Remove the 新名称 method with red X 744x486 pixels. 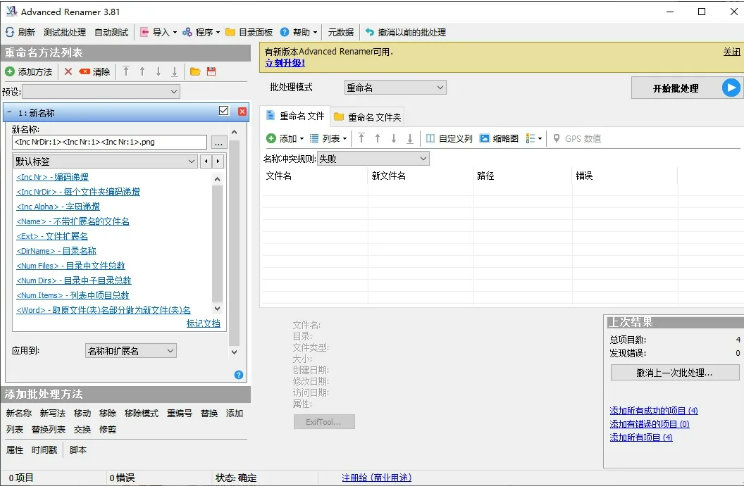[x=242, y=112]
